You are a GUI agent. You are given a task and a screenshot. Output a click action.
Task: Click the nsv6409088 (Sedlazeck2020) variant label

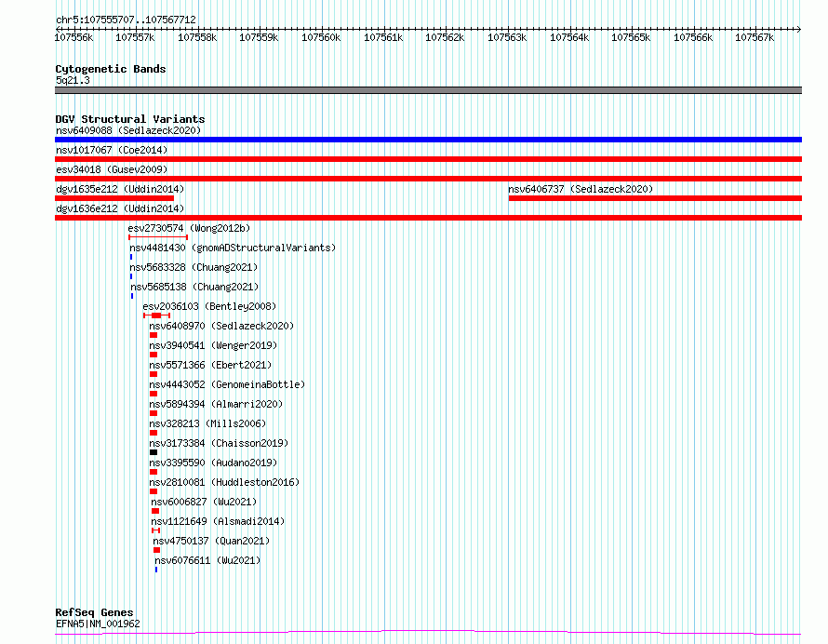[128, 130]
